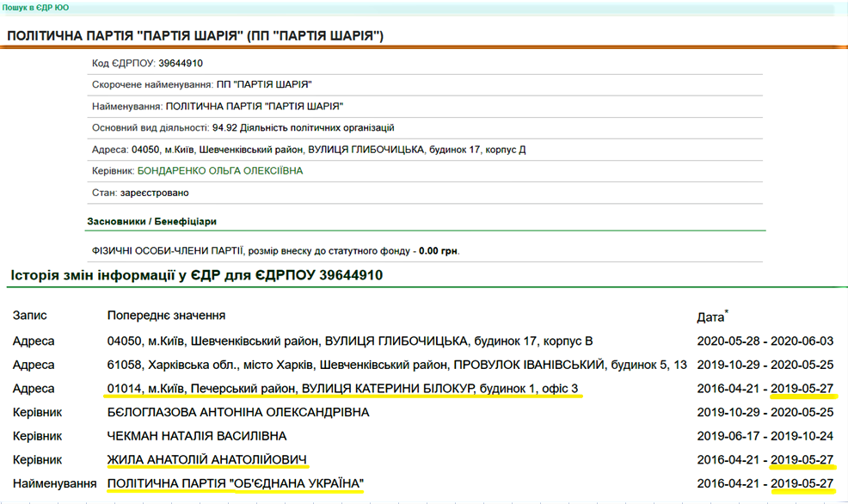Image resolution: width=848 pixels, height=504 pixels.
Task: Click the name БЄЛОГЛАЗОВА АНТОНІНА ОЛЕКСАНДРІВНА
Action: pos(238,413)
